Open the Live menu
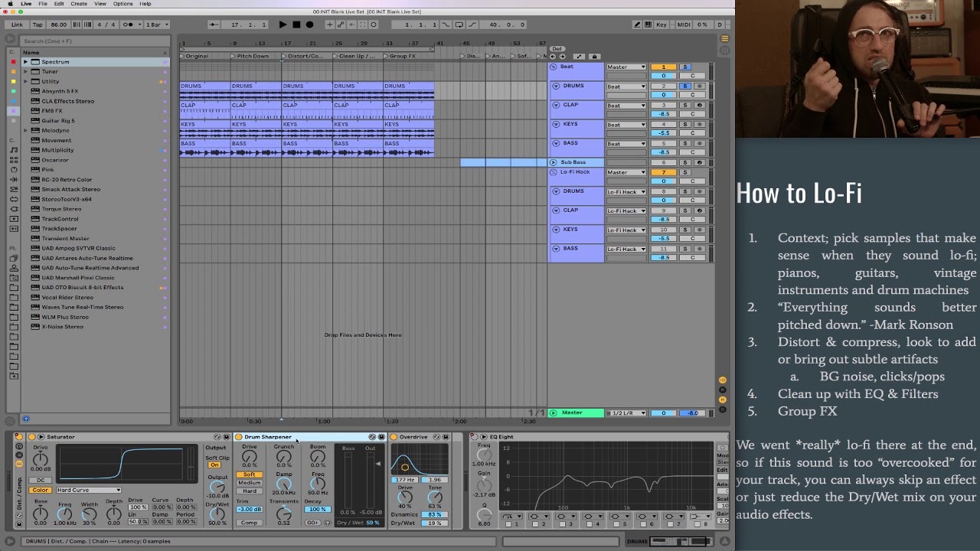The image size is (980, 551). tap(26, 4)
